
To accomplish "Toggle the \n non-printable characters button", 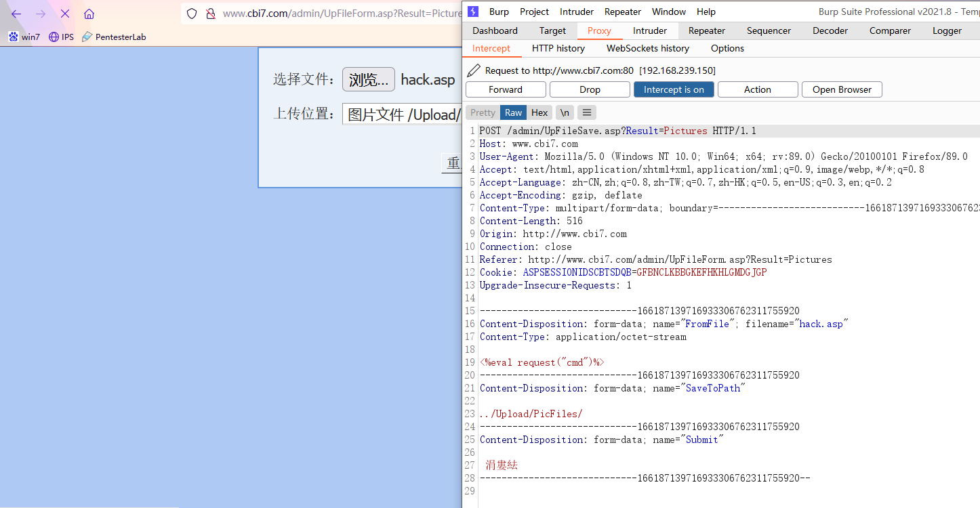I will click(565, 112).
